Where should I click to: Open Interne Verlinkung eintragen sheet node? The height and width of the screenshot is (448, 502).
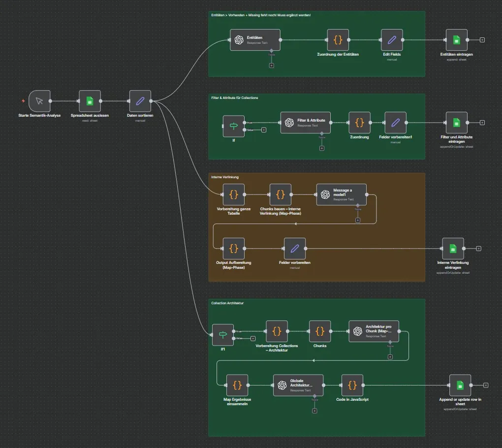pos(453,249)
